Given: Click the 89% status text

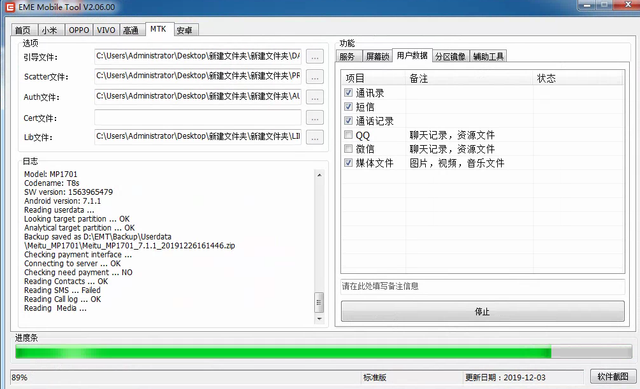Looking at the screenshot, I should 20,378.
